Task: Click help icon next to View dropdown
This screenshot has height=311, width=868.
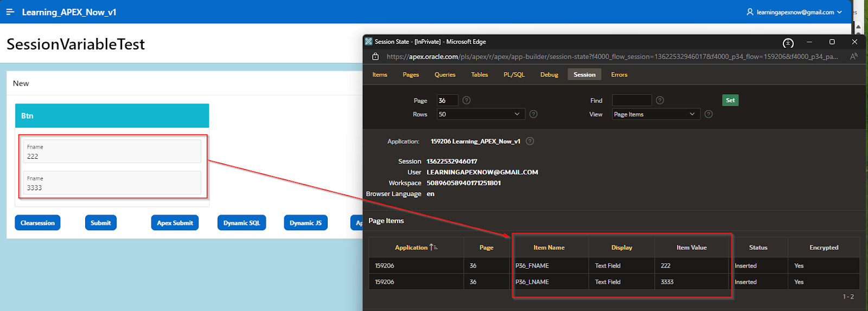Action: point(709,114)
